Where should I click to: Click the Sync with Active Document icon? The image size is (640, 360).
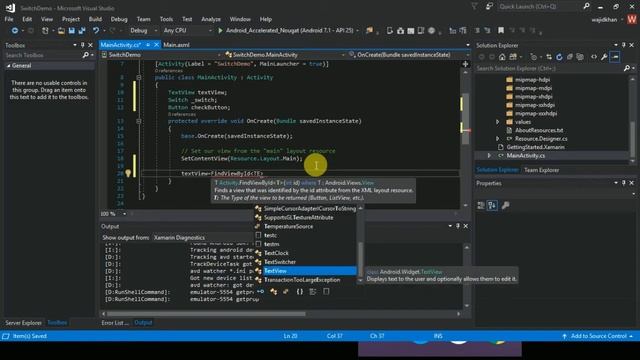[549, 57]
